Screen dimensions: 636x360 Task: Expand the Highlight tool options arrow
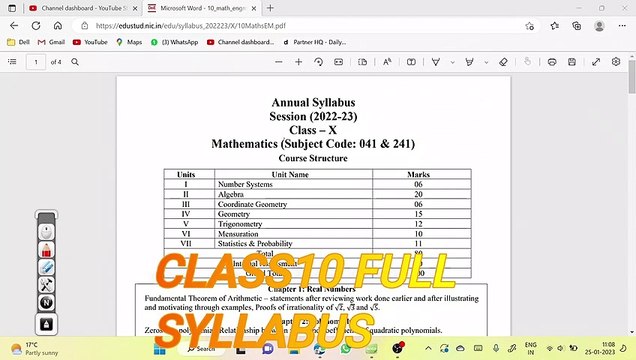click(x=486, y=62)
